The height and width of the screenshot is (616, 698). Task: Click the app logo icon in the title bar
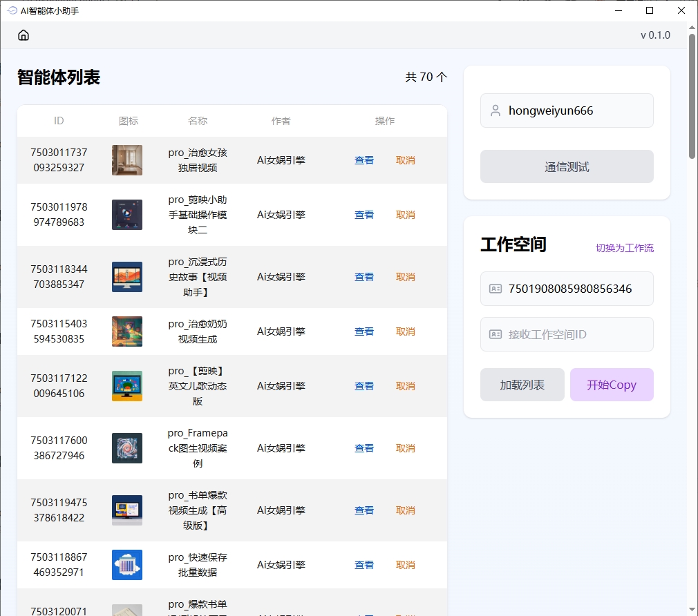tap(10, 10)
